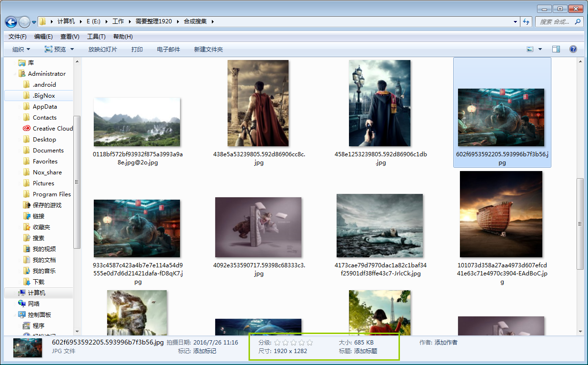Click 添加标题 in the details pane
588x365 pixels.
(366, 351)
